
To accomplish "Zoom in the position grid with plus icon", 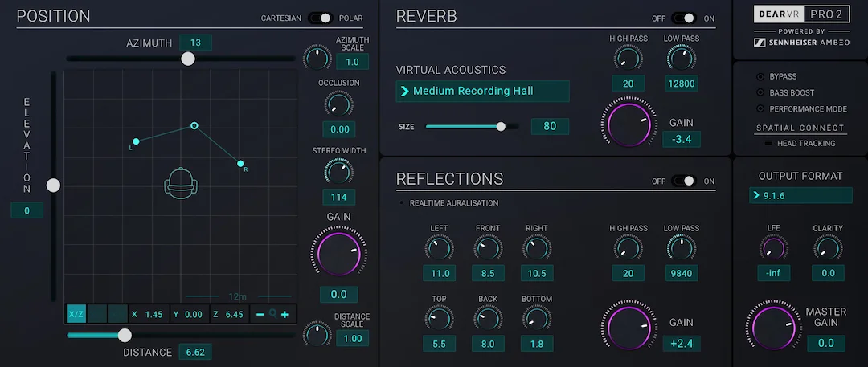I will (x=285, y=315).
